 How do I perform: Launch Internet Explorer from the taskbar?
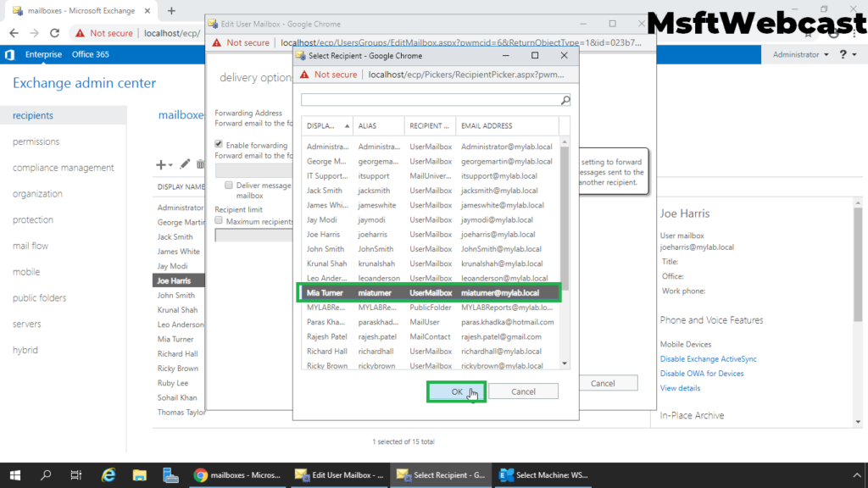point(108,475)
